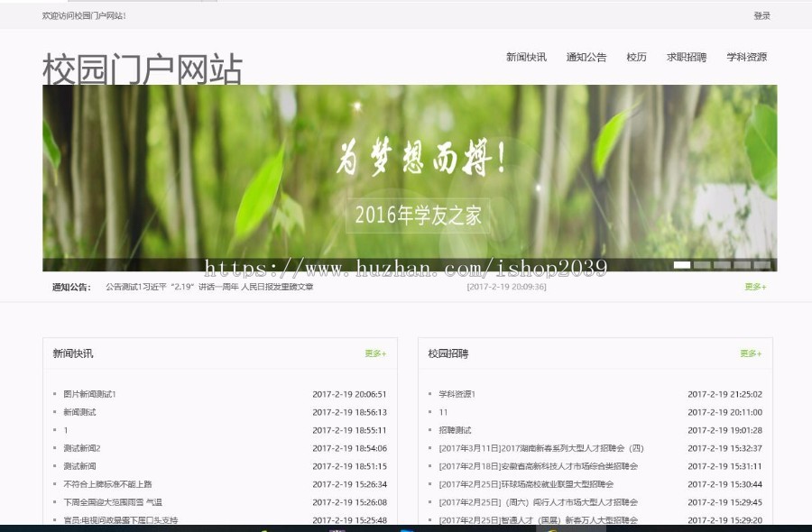Viewport: 812px width, 532px height.
Task: Open the 新闻快讯 navigation menu item
Action: (526, 57)
